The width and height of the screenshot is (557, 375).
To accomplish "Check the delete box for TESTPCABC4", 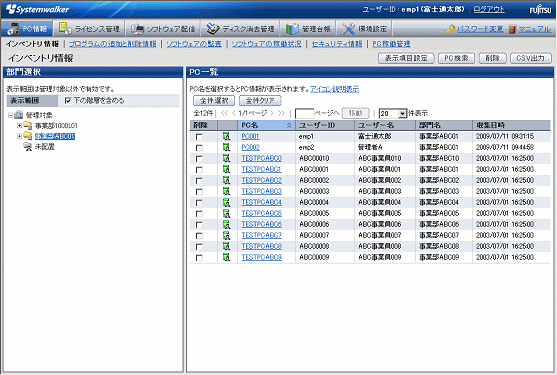I will tap(199, 203).
